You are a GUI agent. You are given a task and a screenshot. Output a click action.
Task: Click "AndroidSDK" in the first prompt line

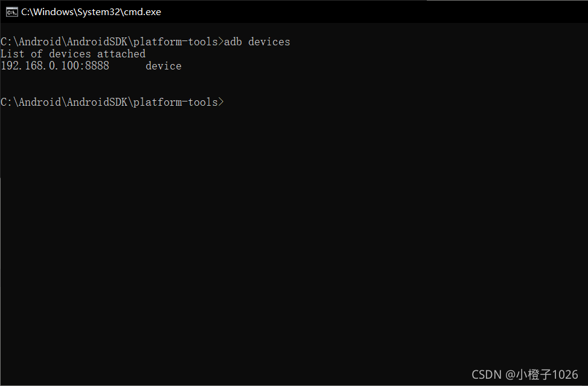coord(97,42)
